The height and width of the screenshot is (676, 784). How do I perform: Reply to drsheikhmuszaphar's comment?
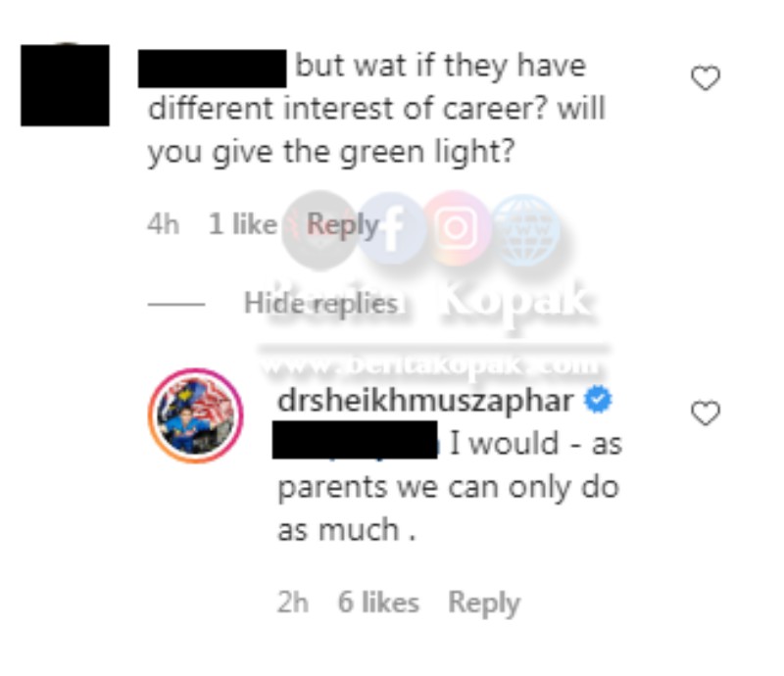[x=484, y=603]
